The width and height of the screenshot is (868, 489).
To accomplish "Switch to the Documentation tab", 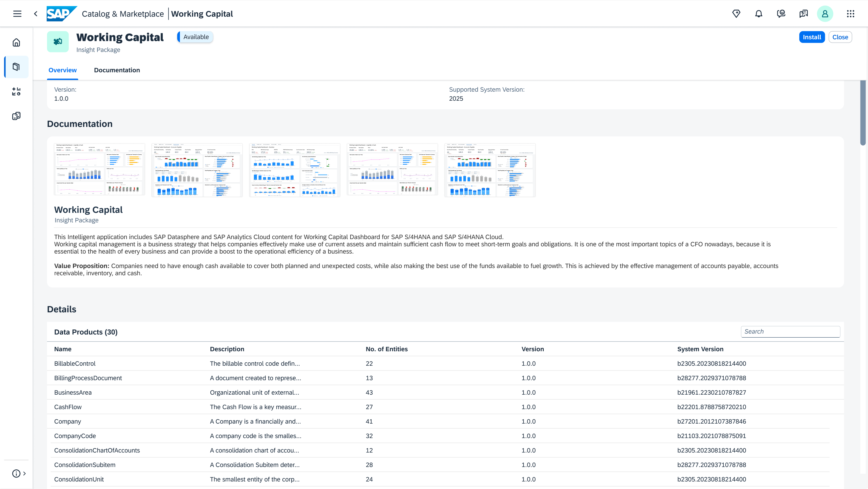I will (117, 70).
